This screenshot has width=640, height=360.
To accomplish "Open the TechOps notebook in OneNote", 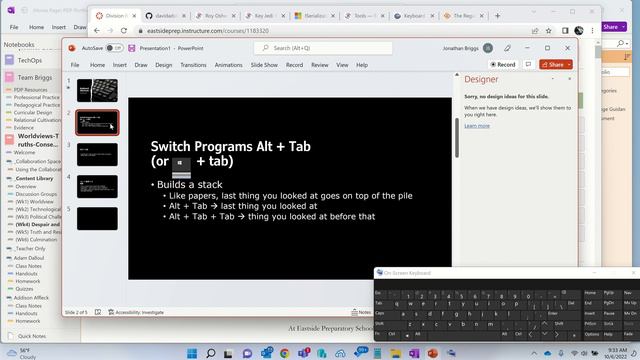I will [x=29, y=60].
